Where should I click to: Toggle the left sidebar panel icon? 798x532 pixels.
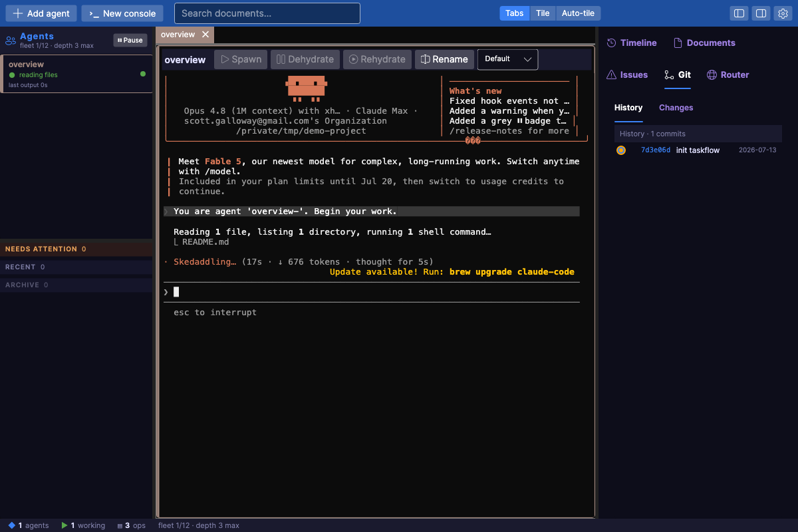(x=738, y=13)
